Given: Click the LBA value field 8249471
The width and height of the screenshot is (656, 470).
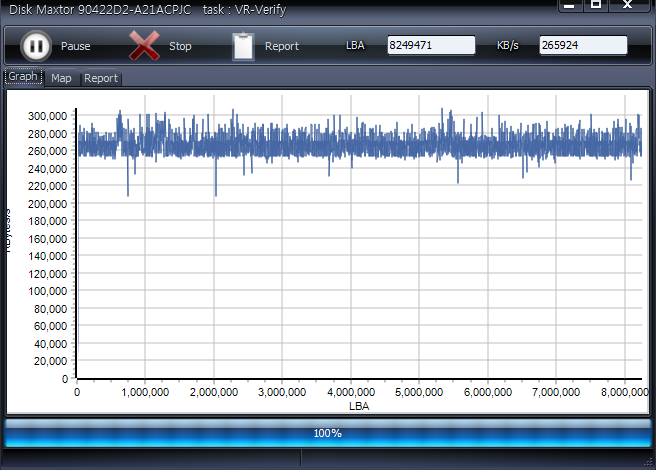Looking at the screenshot, I should (x=431, y=45).
